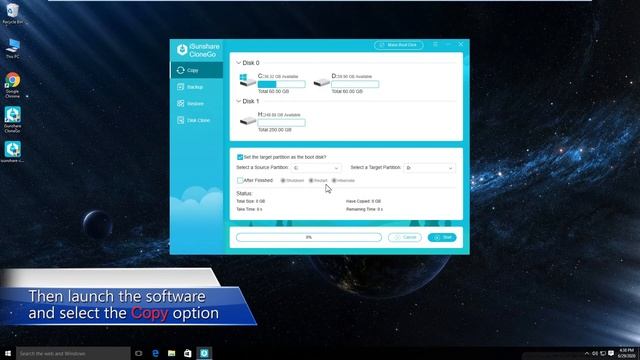This screenshot has width=640, height=360.
Task: Collapse the Disk 0 group
Action: pyautogui.click(x=238, y=63)
